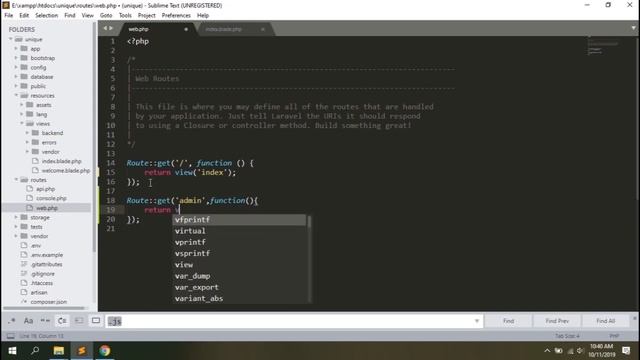Expand the public folder
The image size is (640, 360).
[16, 86]
